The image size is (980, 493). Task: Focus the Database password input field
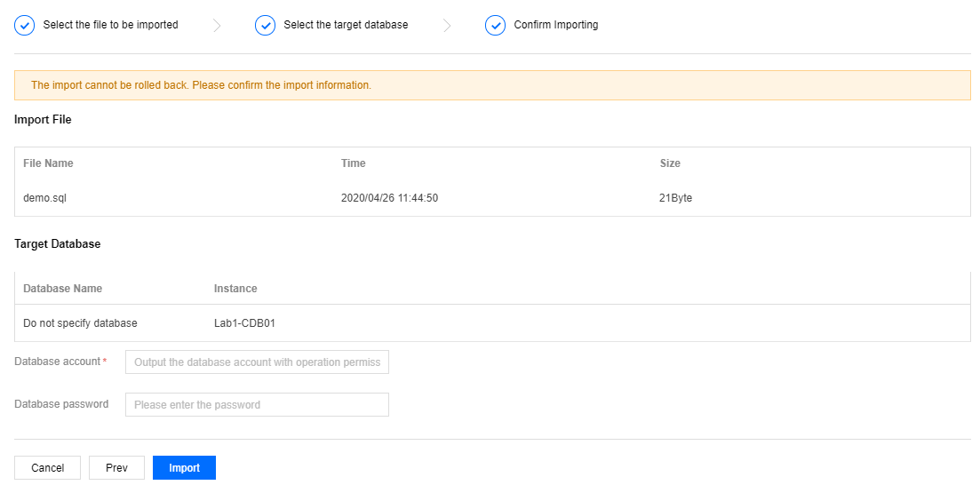click(257, 405)
